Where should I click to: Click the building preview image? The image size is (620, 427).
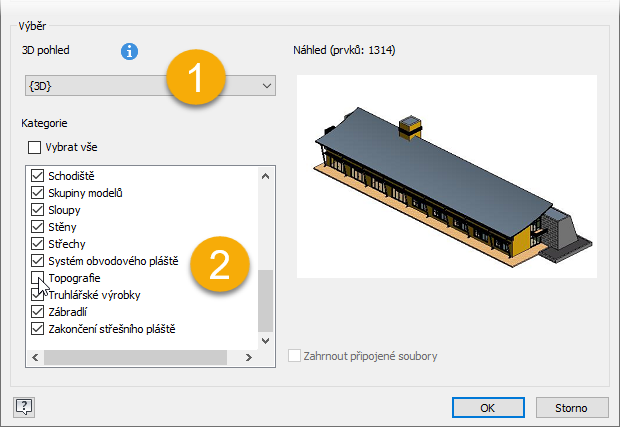pos(447,176)
